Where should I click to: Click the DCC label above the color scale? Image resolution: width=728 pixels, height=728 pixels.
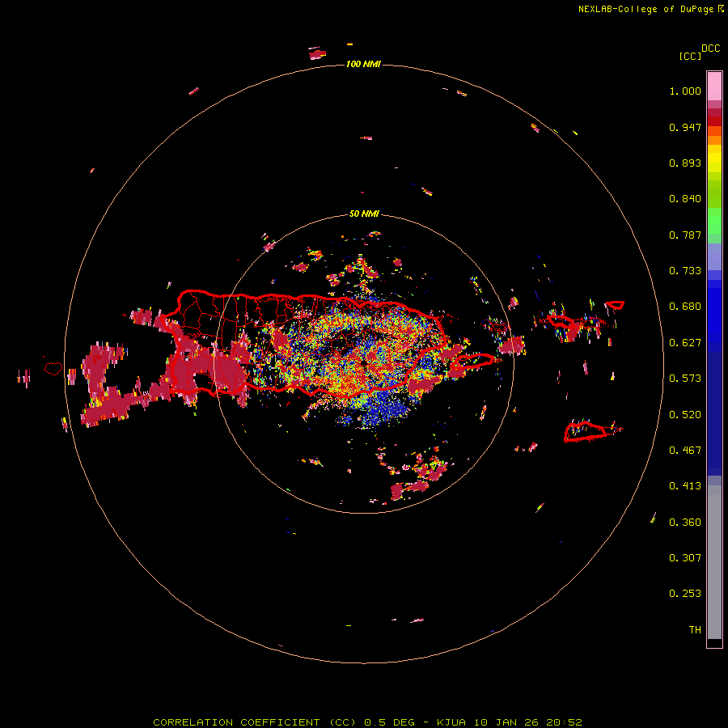pos(711,49)
